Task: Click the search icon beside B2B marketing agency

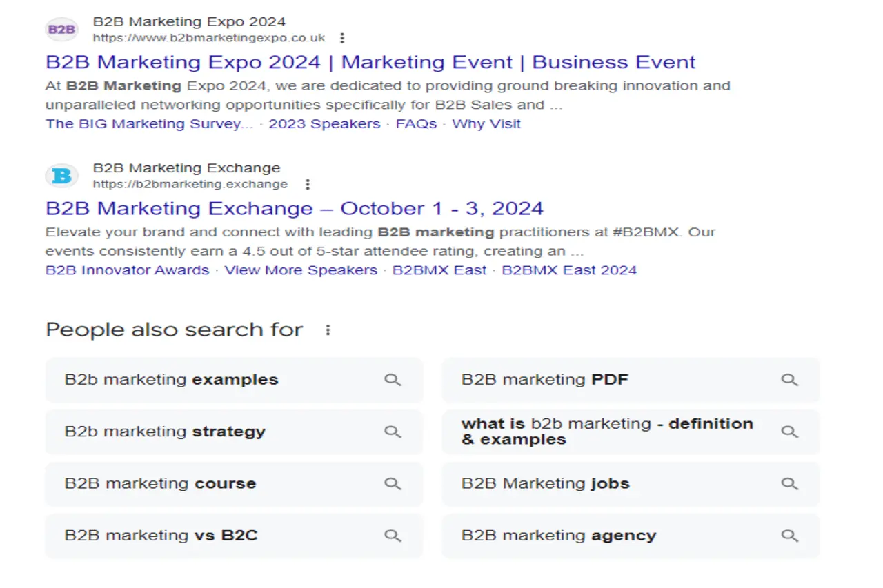Action: click(789, 536)
